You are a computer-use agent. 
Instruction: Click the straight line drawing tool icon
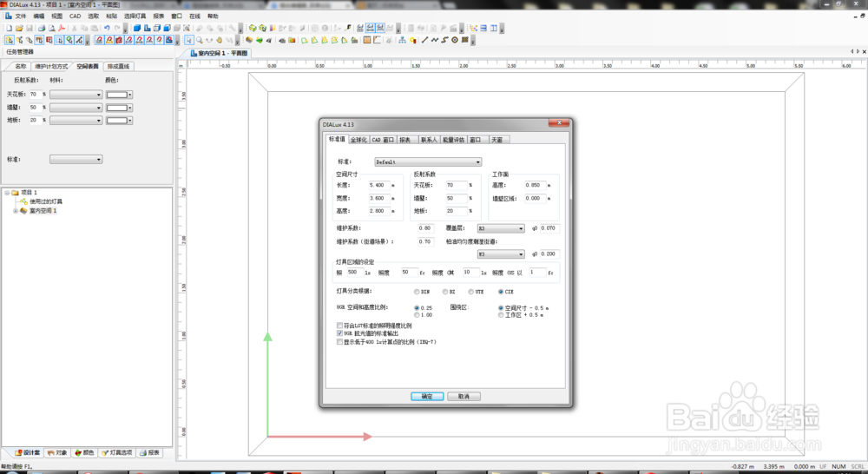pos(424,40)
